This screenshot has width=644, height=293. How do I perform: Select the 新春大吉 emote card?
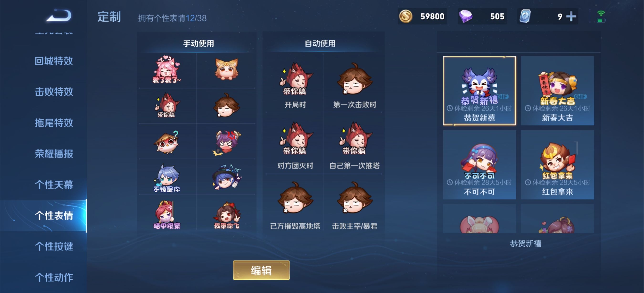(x=557, y=91)
